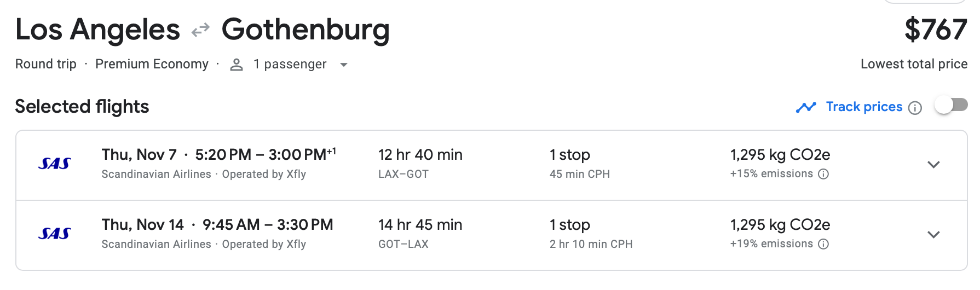
Task: Click the 2 hr 10 min CPH layover text
Action: pyautogui.click(x=591, y=244)
